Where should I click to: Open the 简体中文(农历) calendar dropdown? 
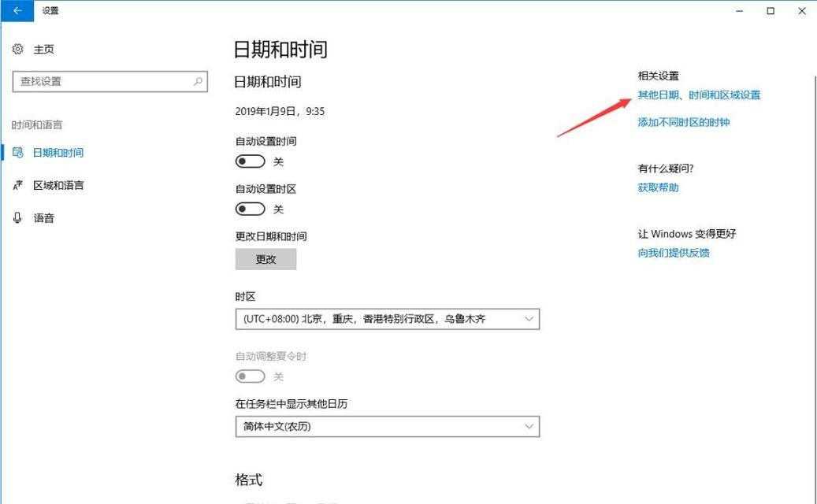tap(387, 426)
